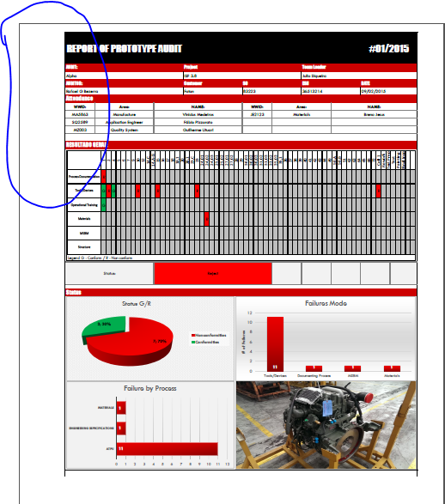The height and width of the screenshot is (504, 445).
Task: Select the red Materials row grid cell
Action: pos(207,219)
